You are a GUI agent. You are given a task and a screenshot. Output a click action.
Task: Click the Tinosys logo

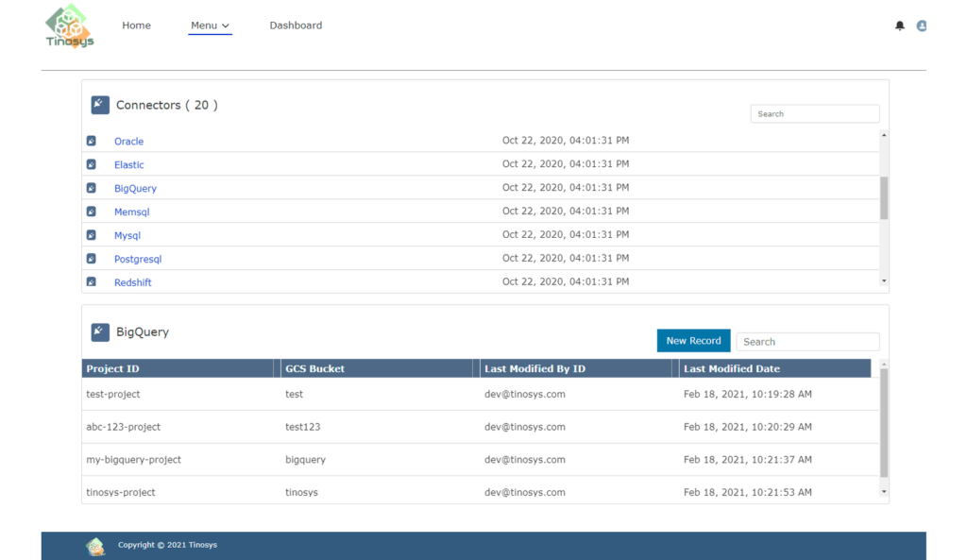click(70, 25)
